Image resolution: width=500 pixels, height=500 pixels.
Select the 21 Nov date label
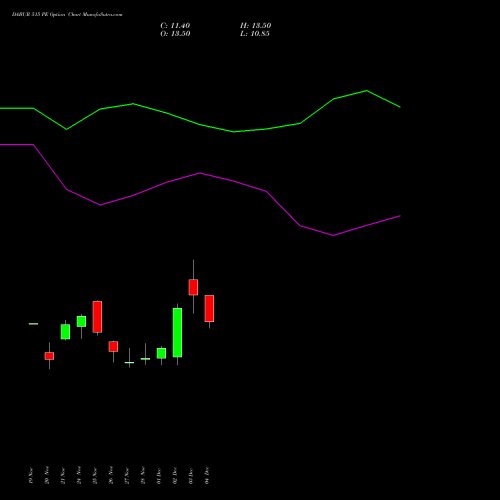(63, 475)
